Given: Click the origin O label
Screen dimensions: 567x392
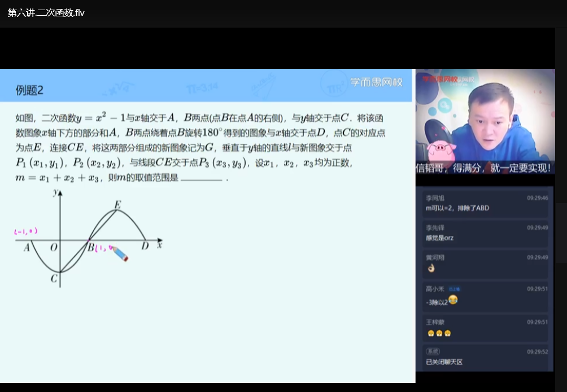Looking at the screenshot, I should click(54, 248).
